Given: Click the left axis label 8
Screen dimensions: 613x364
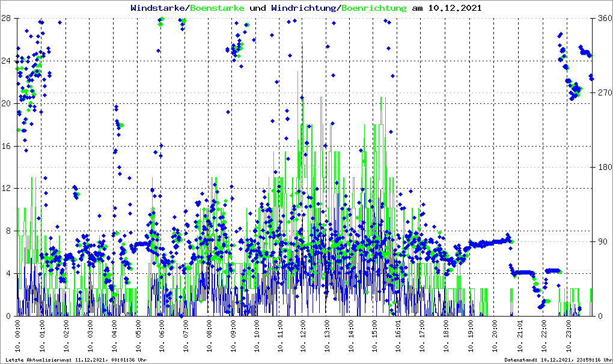Looking at the screenshot, I should 8,231.
